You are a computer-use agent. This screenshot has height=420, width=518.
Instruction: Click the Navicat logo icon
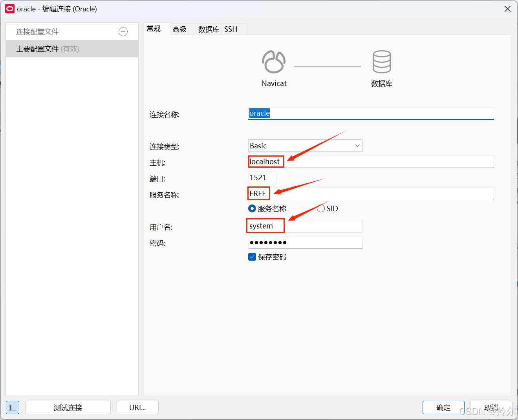point(274,62)
